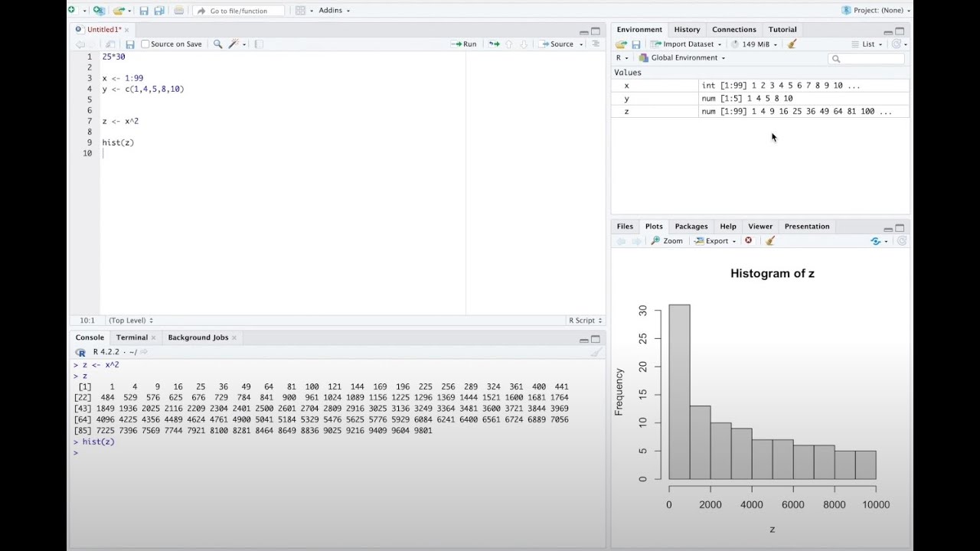Click the save icon in the editor toolbar

[x=130, y=44]
